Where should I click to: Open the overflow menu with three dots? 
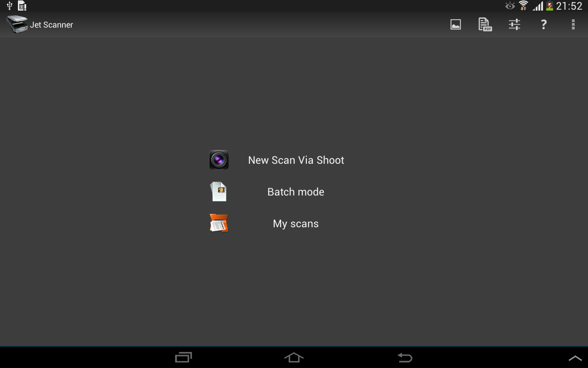(573, 24)
